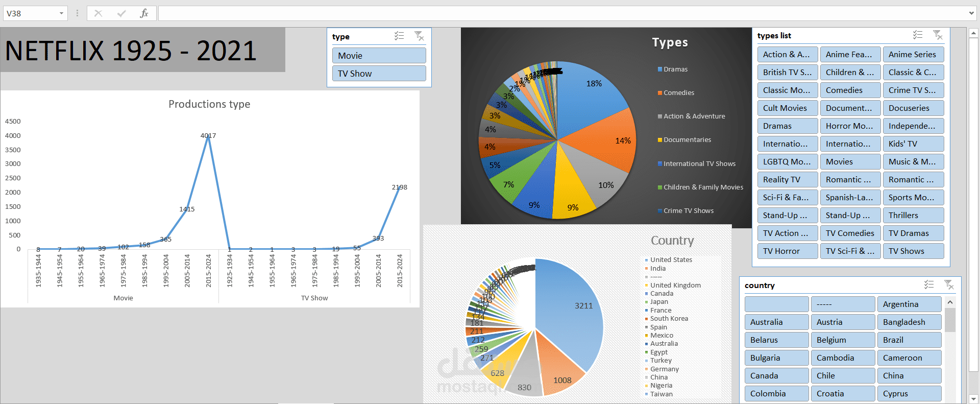The height and width of the screenshot is (404, 980).
Task: Select Kids' TV filter
Action: click(913, 144)
